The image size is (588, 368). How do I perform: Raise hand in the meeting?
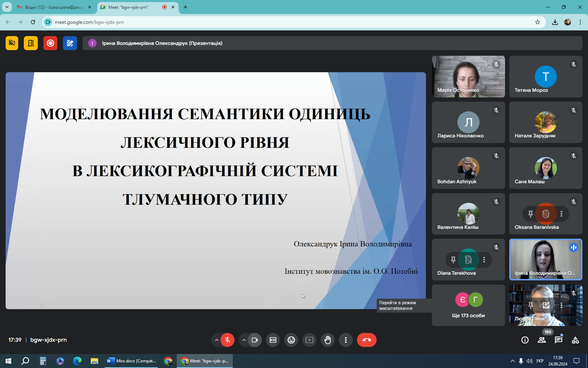tap(328, 340)
